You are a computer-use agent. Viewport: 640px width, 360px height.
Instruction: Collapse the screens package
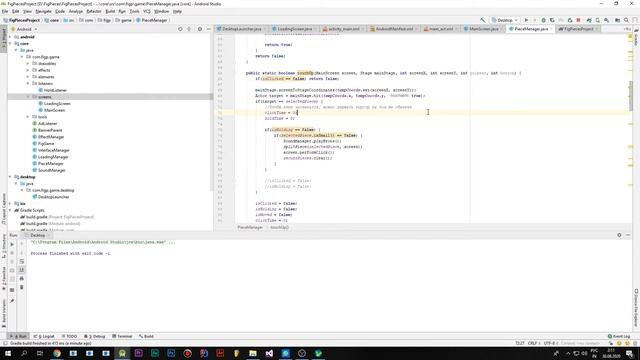(x=28, y=97)
